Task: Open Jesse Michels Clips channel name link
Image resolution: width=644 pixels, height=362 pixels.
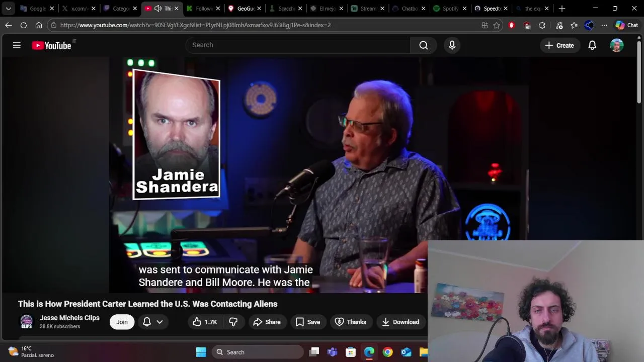Action: coord(69,318)
